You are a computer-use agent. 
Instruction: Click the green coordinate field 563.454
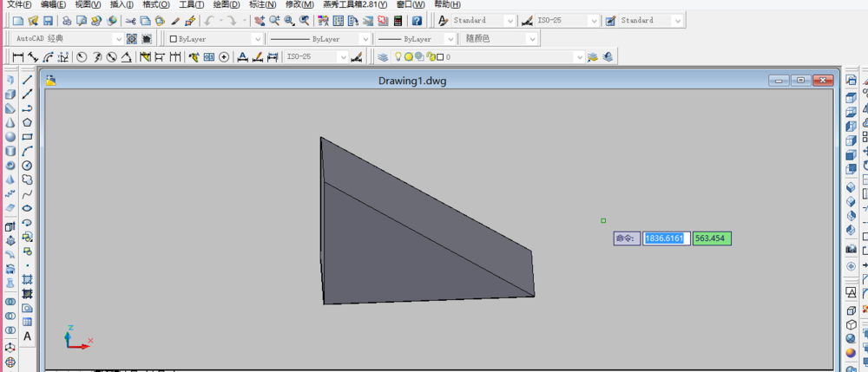[712, 238]
